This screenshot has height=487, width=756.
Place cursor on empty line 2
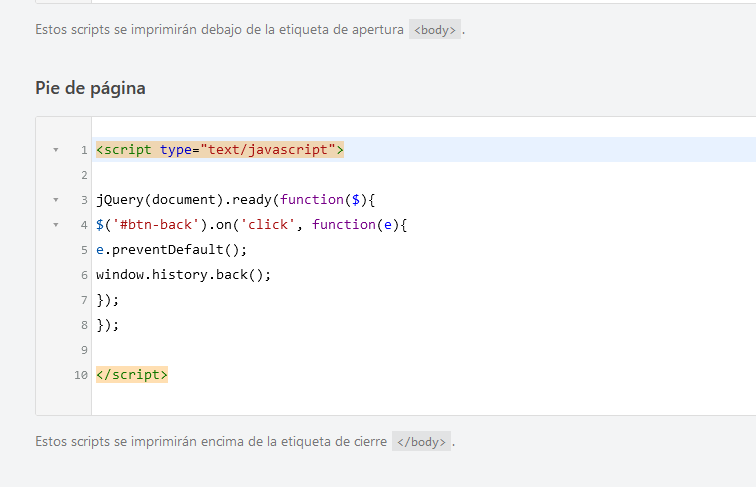point(424,175)
